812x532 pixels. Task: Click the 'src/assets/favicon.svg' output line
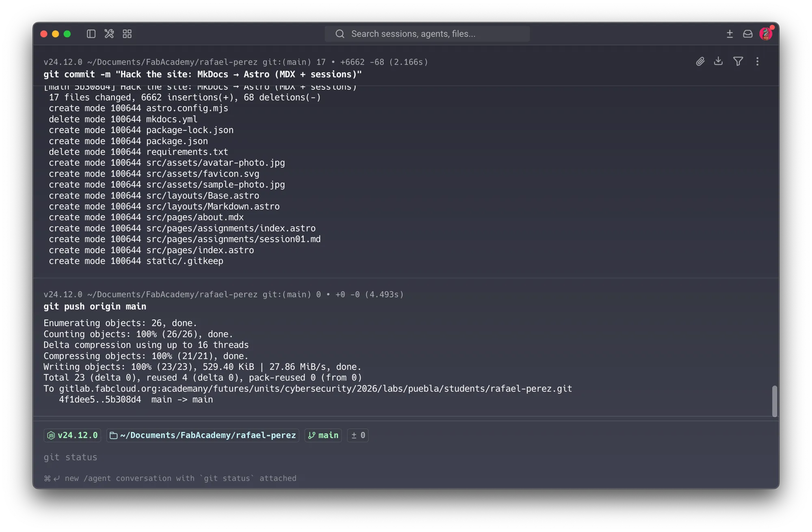coord(154,174)
